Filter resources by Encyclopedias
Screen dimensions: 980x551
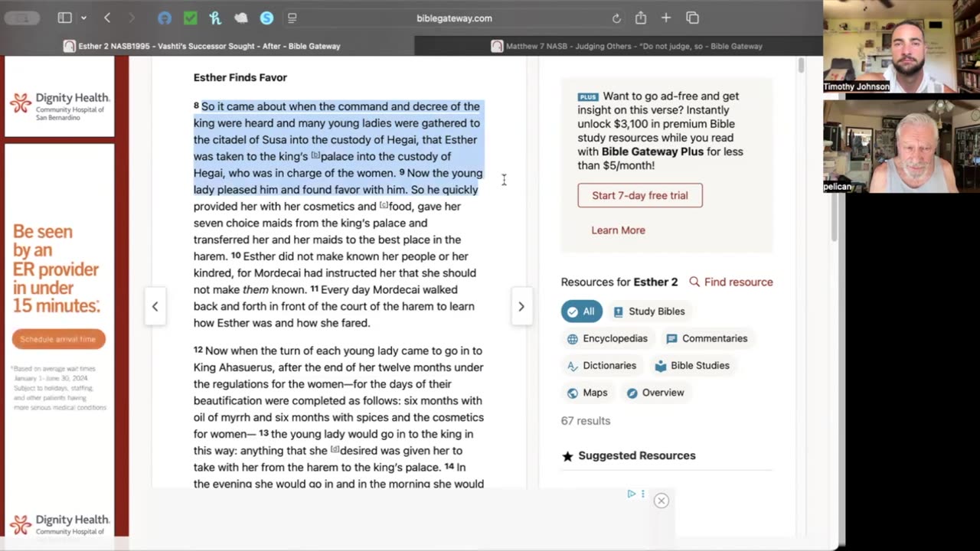[x=607, y=338]
